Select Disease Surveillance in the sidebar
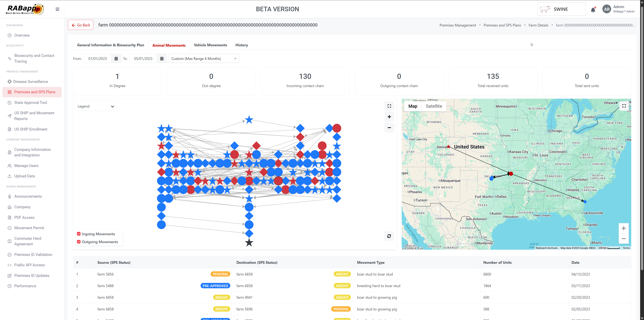The image size is (644, 320). click(x=31, y=81)
